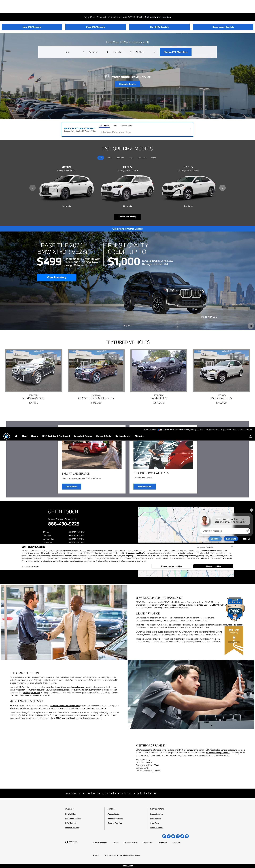Open the TikTok social icon in footer

pyautogui.click(x=182, y=836)
